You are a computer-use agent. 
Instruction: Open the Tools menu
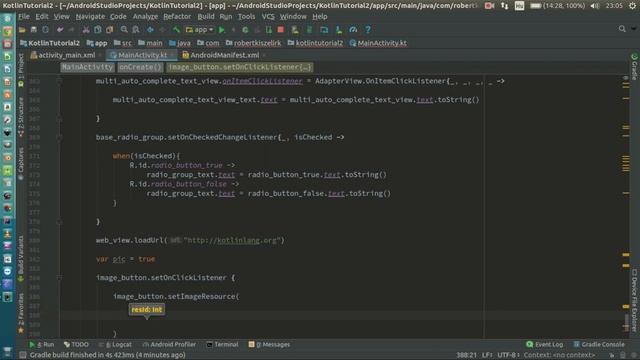pos(246,17)
